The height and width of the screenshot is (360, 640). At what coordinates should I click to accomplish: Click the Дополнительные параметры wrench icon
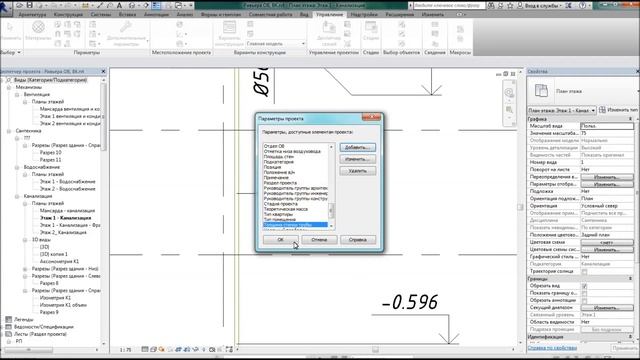tap(126, 28)
